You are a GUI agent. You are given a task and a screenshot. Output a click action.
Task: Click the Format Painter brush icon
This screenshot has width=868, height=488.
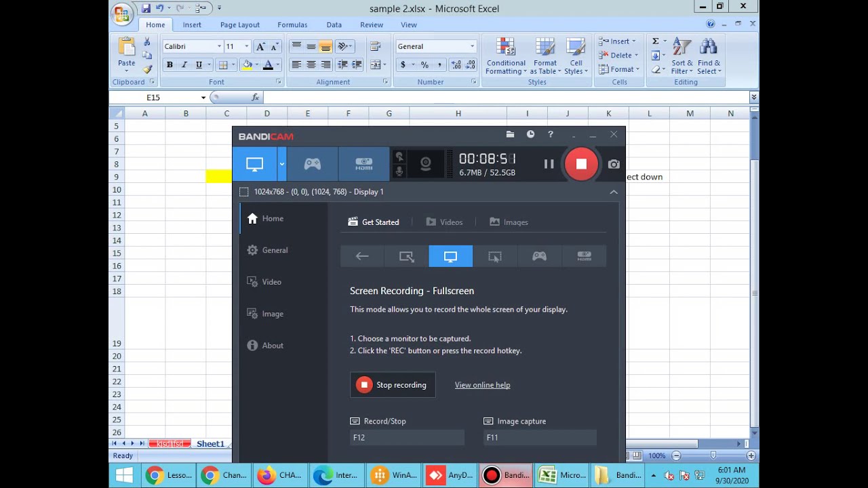tap(147, 69)
